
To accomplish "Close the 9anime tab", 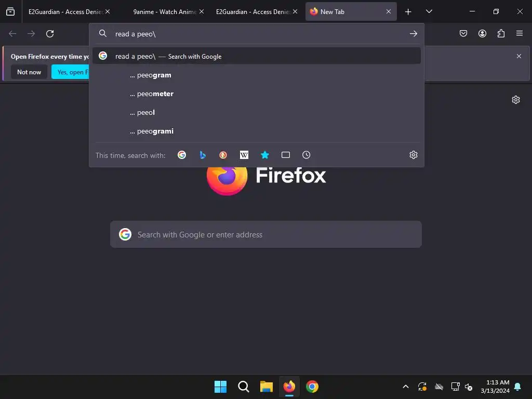I will click(x=202, y=11).
